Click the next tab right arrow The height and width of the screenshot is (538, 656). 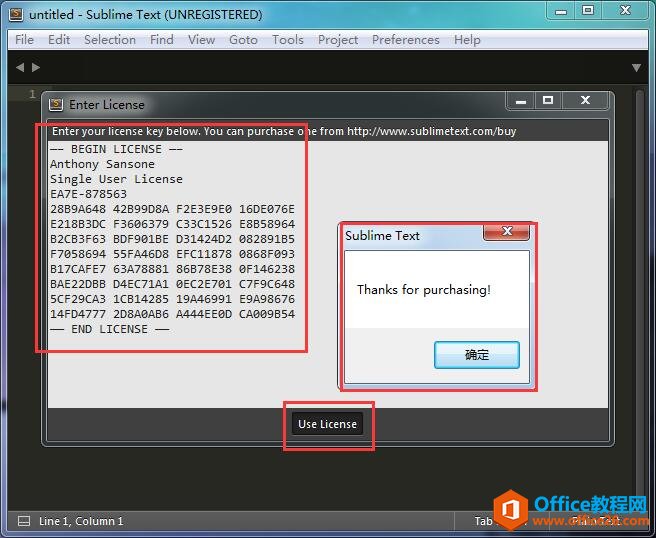(x=36, y=67)
